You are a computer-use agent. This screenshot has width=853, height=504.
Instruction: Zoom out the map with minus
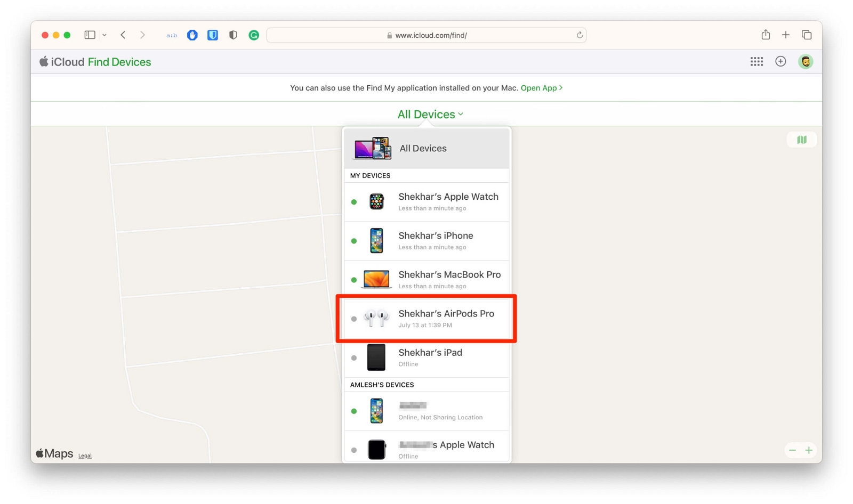point(792,451)
